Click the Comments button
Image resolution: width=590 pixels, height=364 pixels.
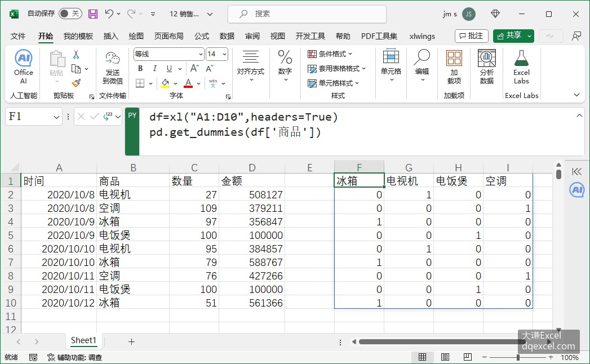click(x=472, y=35)
